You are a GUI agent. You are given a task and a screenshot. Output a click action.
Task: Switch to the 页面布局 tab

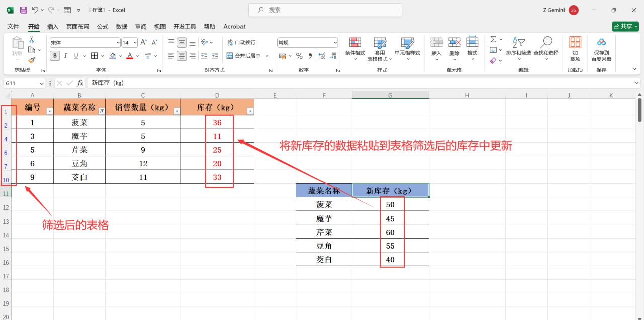[x=77, y=26]
